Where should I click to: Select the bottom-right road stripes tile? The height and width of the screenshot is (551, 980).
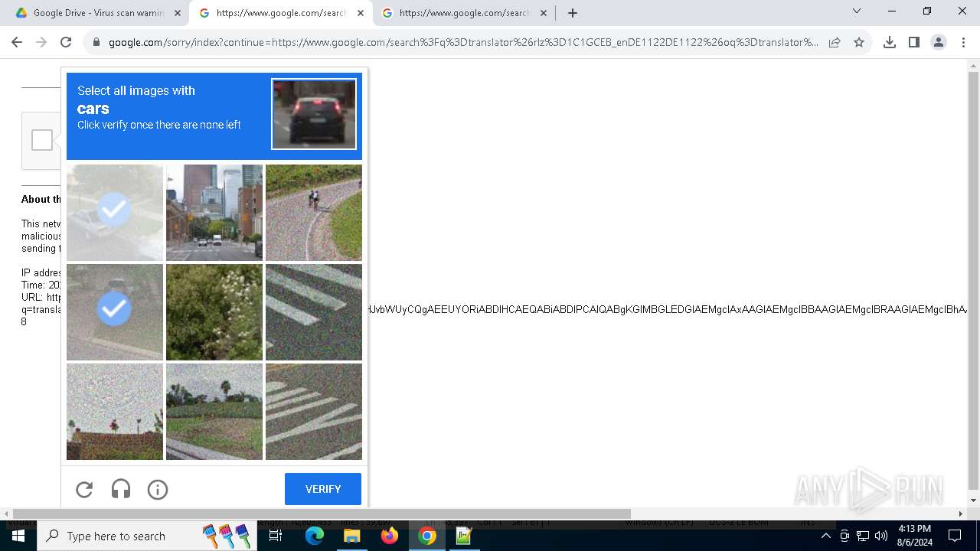pyautogui.click(x=314, y=412)
